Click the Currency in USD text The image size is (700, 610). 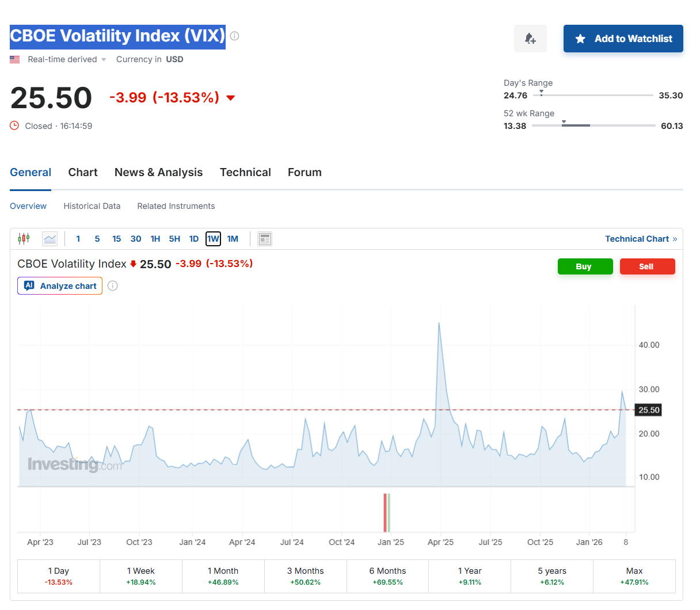click(x=150, y=59)
